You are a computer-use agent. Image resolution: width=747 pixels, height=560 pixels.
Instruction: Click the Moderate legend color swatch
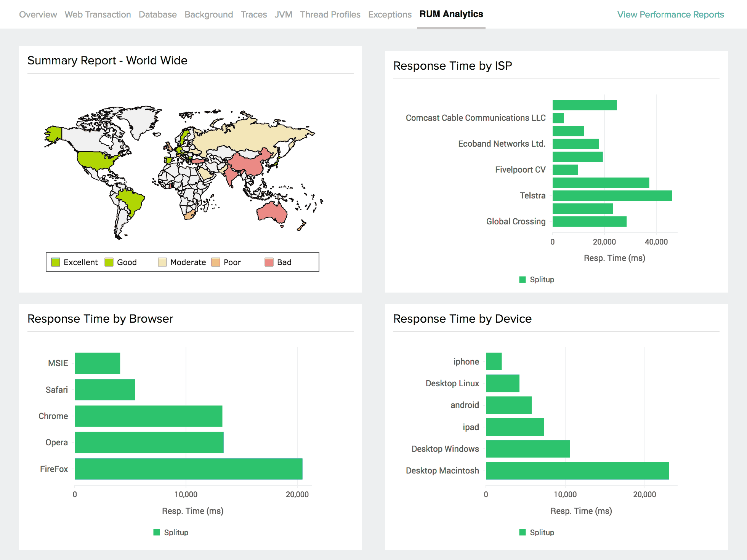(x=162, y=262)
